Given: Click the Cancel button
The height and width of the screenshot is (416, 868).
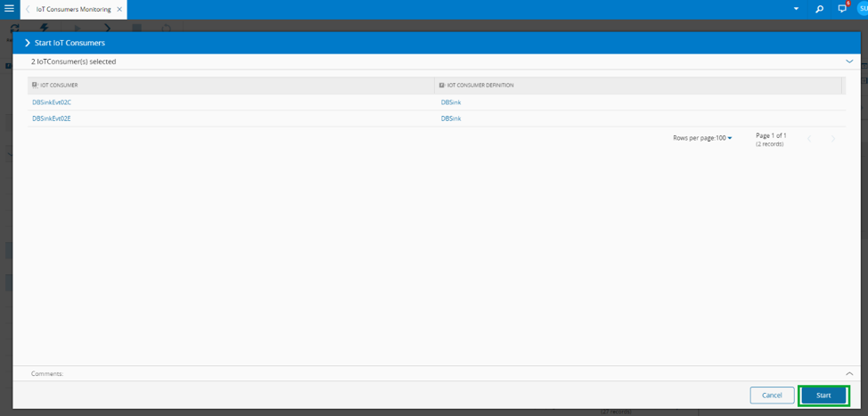Looking at the screenshot, I should click(x=772, y=396).
